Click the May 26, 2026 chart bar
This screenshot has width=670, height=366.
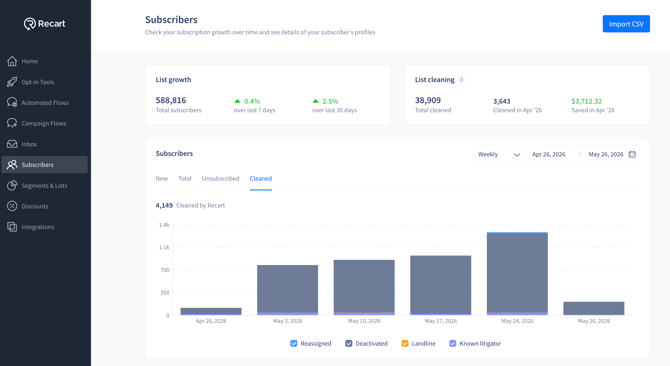(594, 308)
